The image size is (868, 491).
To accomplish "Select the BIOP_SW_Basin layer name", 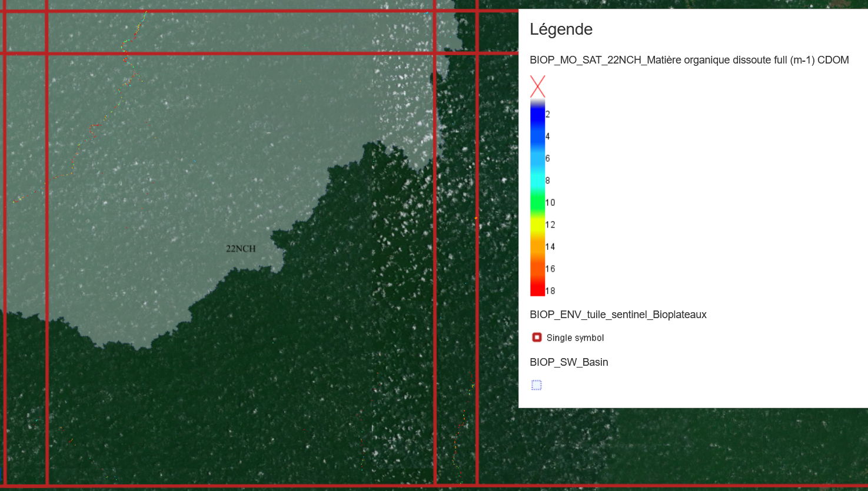I will pos(568,362).
